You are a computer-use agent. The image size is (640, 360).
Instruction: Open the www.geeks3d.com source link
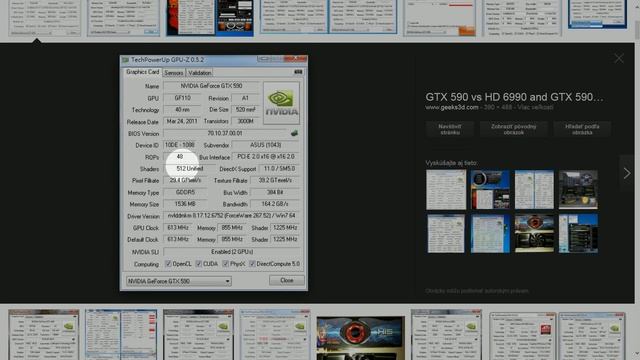click(x=451, y=107)
